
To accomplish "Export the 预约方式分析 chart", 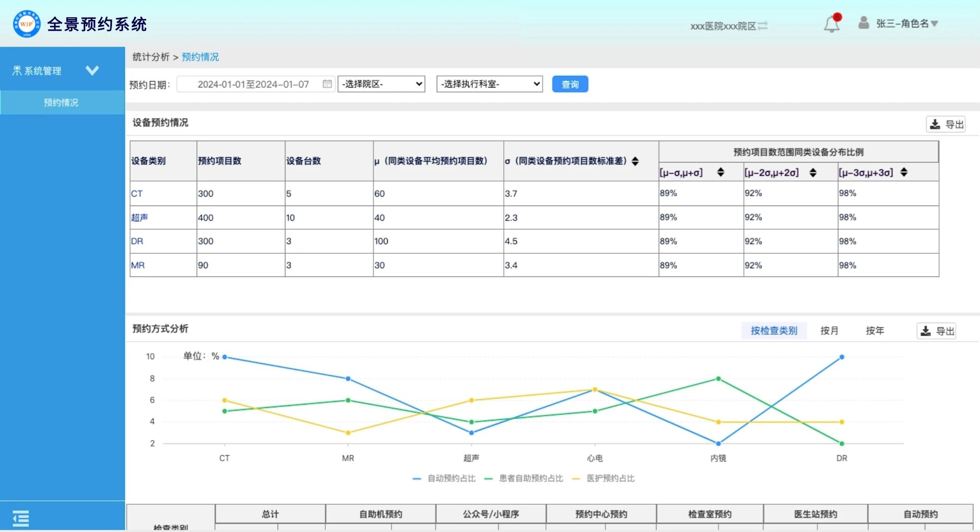I will (937, 331).
